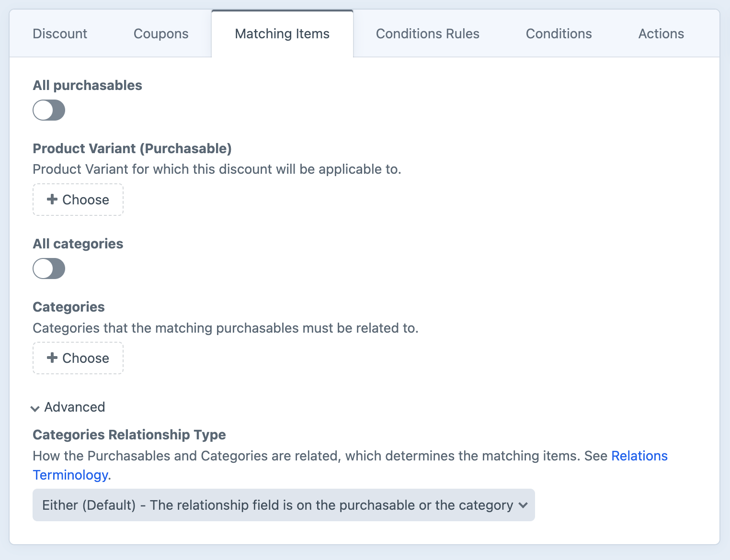Select the Matching Items tab
This screenshot has width=730, height=560.
282,34
